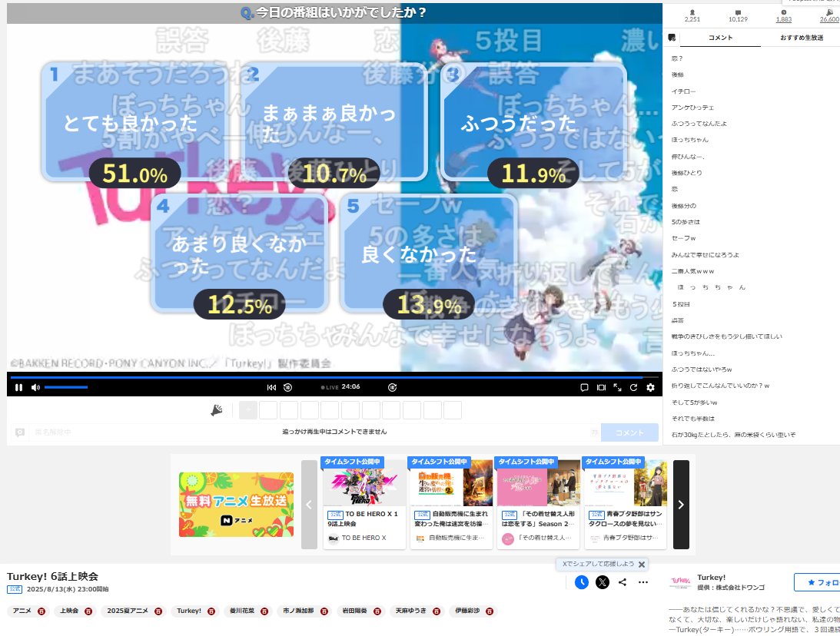Open 青春ブタ野郎 broadcast card

tap(625, 502)
